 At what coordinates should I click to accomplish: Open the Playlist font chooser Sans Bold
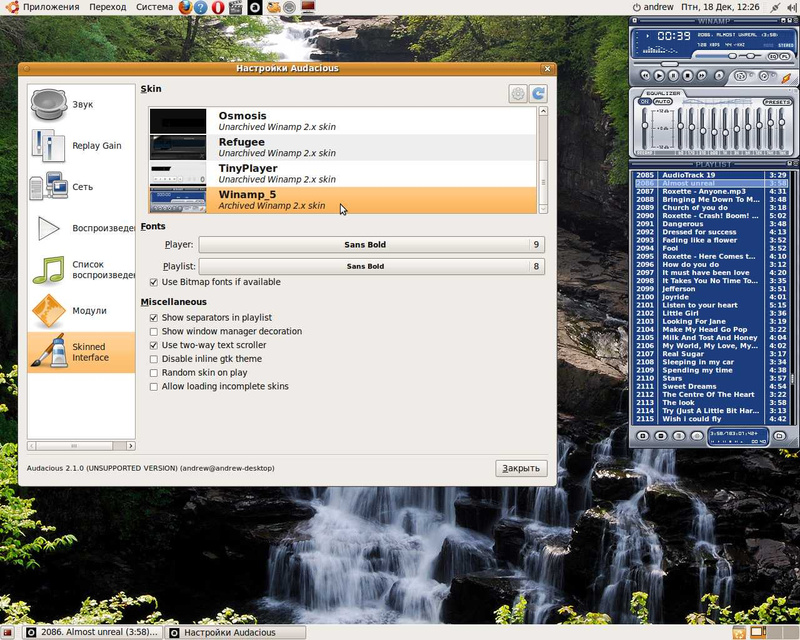click(x=365, y=266)
